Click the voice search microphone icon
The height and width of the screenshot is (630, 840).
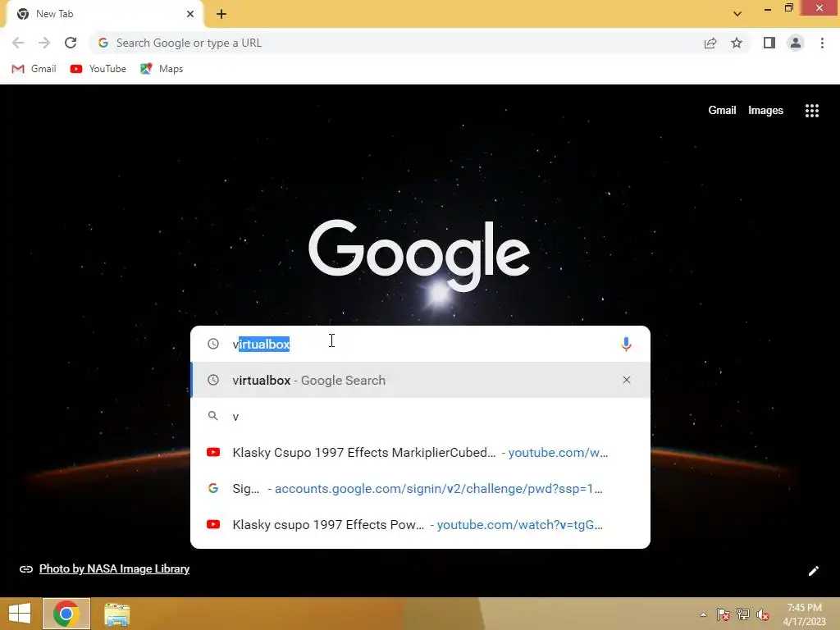(x=626, y=344)
